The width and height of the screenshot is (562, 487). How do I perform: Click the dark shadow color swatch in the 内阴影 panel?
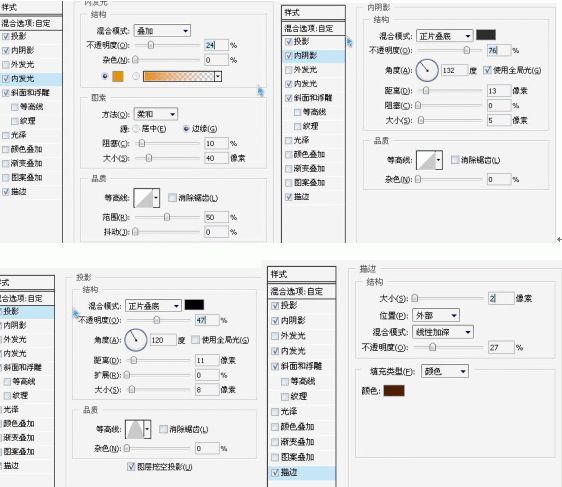486,35
